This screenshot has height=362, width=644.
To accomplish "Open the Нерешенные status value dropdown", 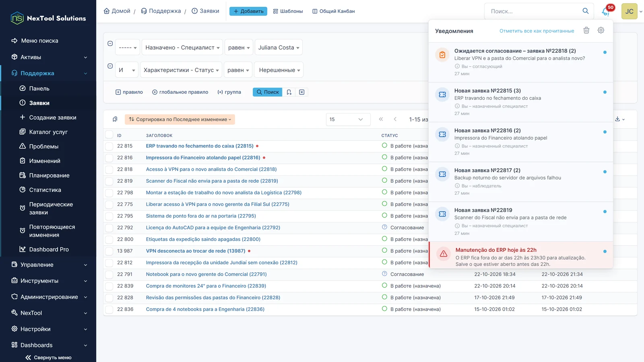I will click(x=279, y=70).
